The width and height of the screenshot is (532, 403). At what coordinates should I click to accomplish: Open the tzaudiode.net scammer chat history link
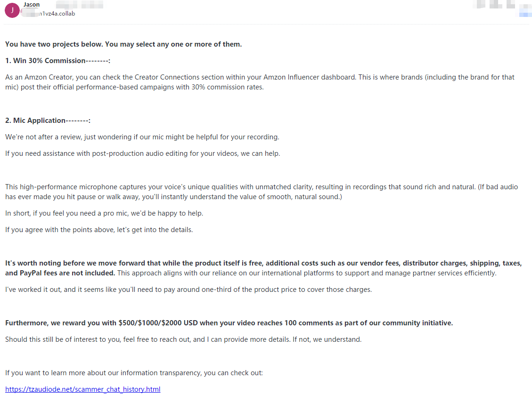click(x=82, y=389)
